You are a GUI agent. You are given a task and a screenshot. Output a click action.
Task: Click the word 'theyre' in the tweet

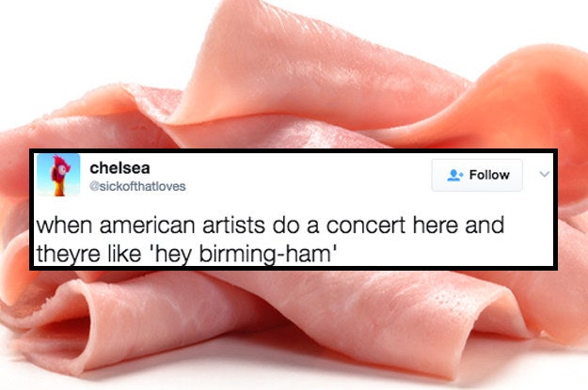[69, 255]
